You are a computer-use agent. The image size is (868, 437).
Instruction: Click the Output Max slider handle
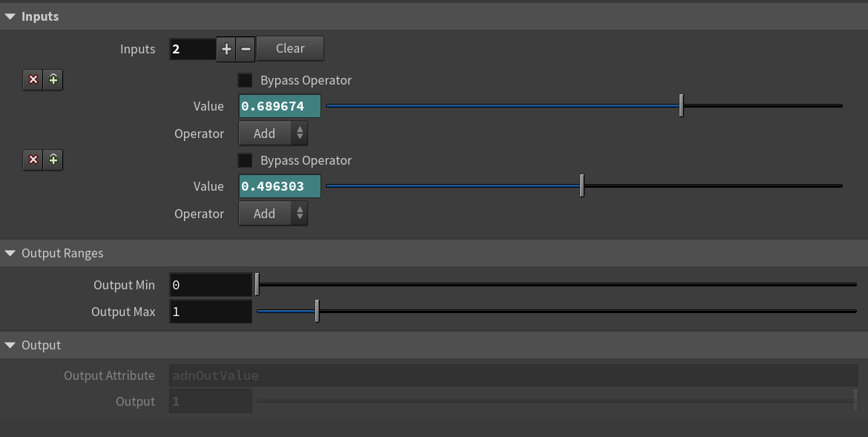click(317, 311)
